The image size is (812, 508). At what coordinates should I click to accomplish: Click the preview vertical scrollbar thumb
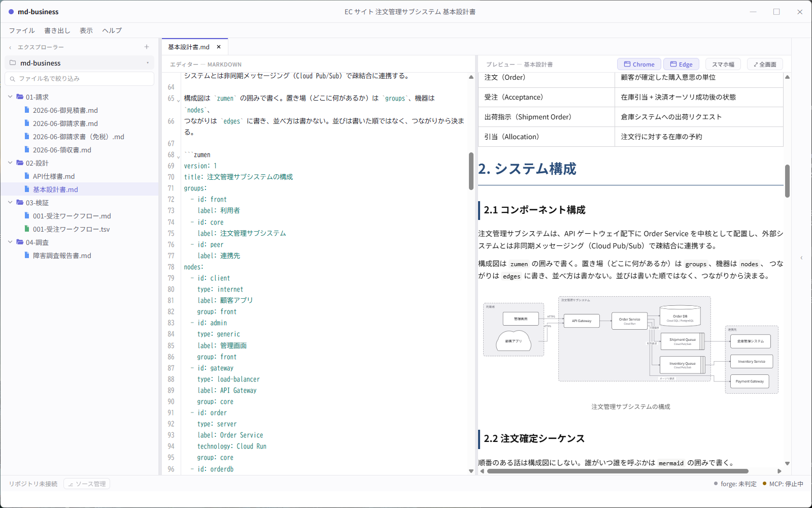787,181
